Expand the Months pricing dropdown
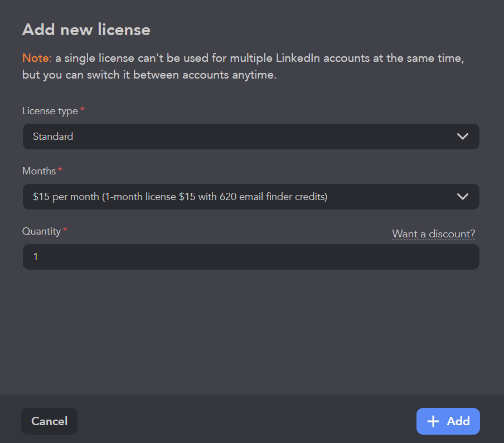 [251, 197]
